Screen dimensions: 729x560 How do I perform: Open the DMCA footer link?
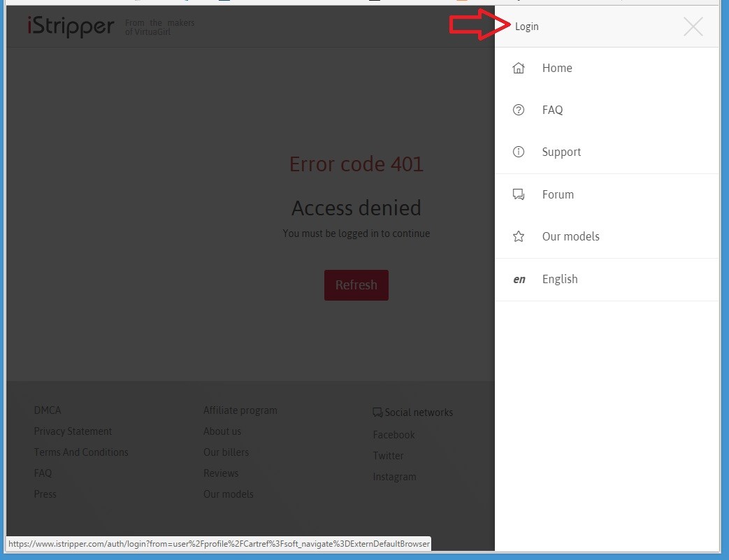(48, 410)
